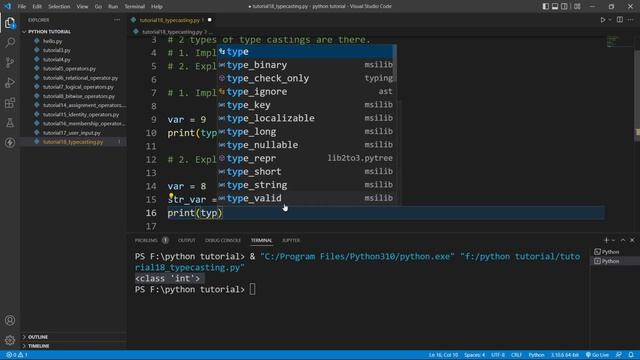
Task: Click the Go Live status bar button
Action: click(598, 355)
